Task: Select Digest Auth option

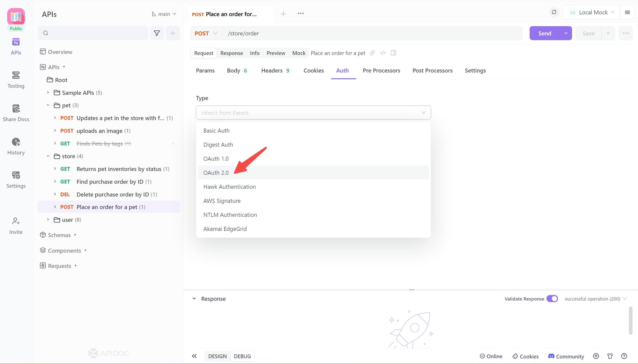Action: tap(313, 144)
